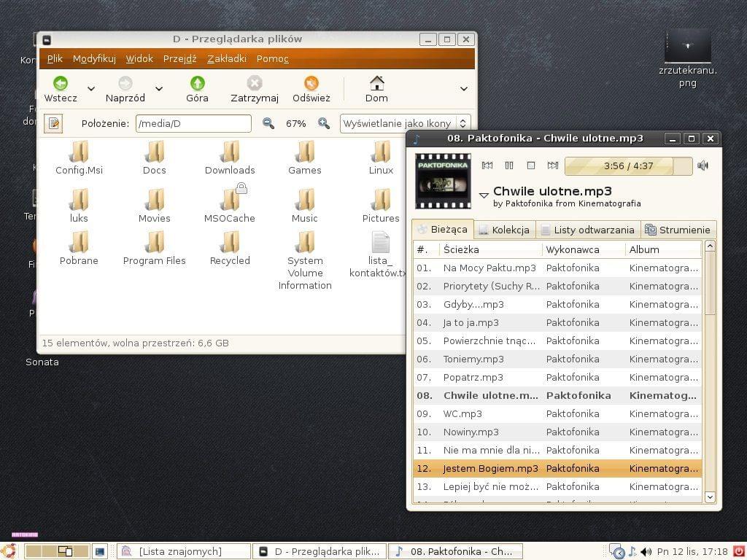The image size is (747, 560).
Task: Select the Recycled folder
Action: pos(230,249)
